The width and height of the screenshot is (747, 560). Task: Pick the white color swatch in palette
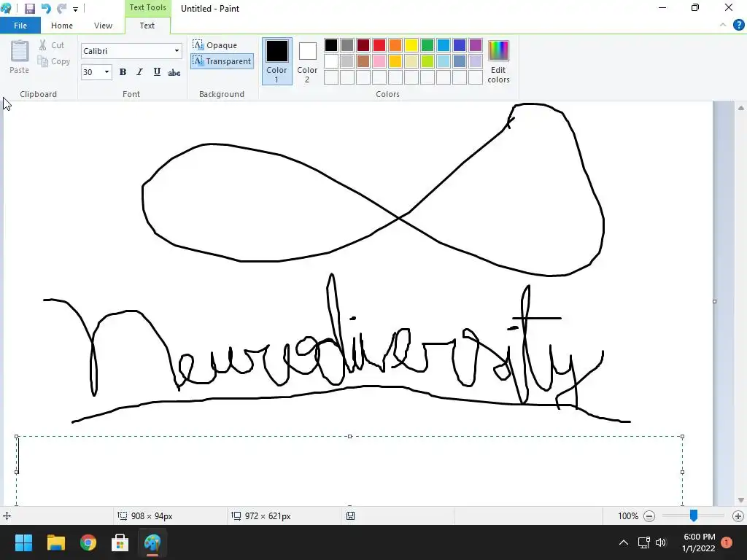[x=331, y=61]
